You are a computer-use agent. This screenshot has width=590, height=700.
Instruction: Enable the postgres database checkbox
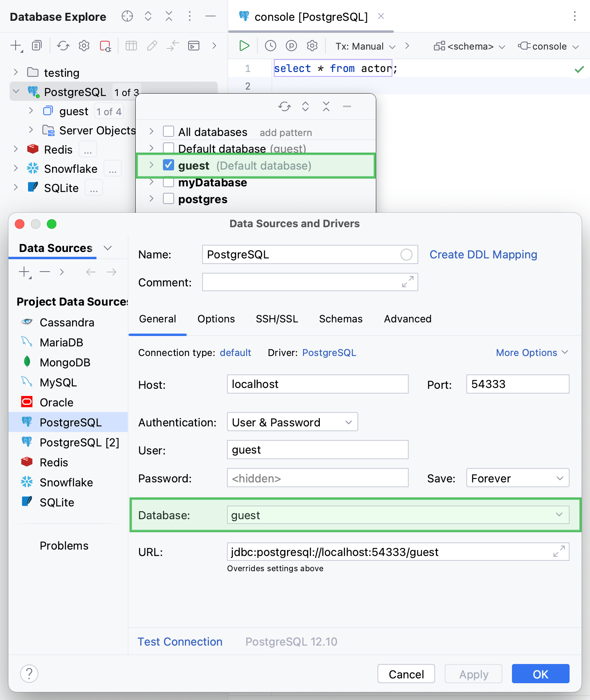[x=169, y=199]
